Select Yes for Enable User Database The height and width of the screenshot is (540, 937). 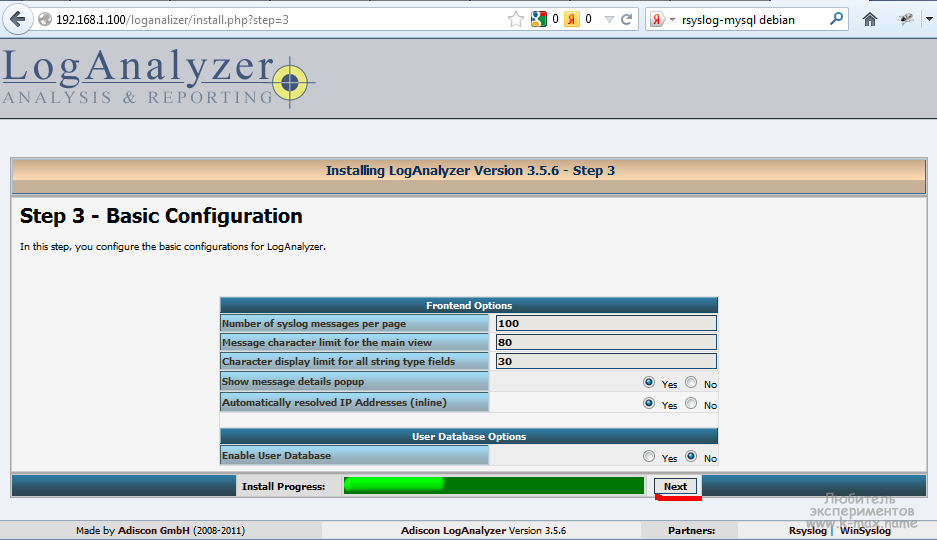(x=648, y=456)
